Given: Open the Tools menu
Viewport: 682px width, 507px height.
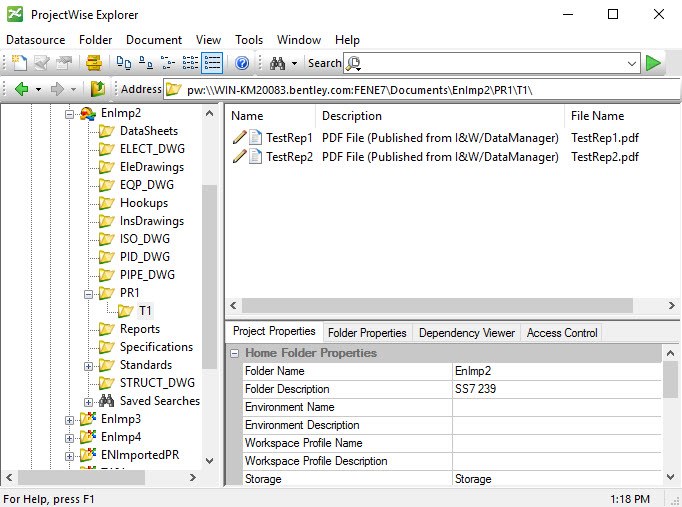Looking at the screenshot, I should click(x=249, y=40).
